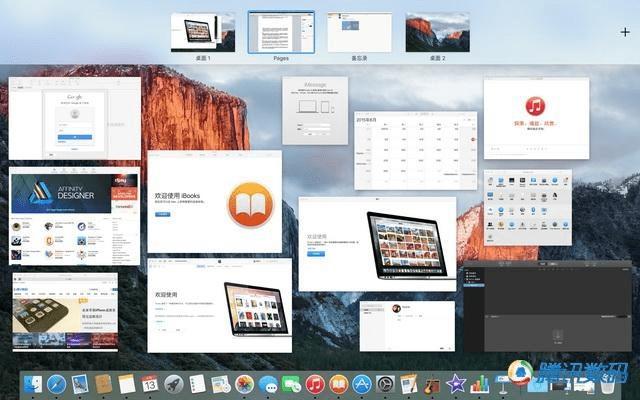Click blue button in Photos welcome window
The width and height of the screenshot is (640, 400).
316,254
